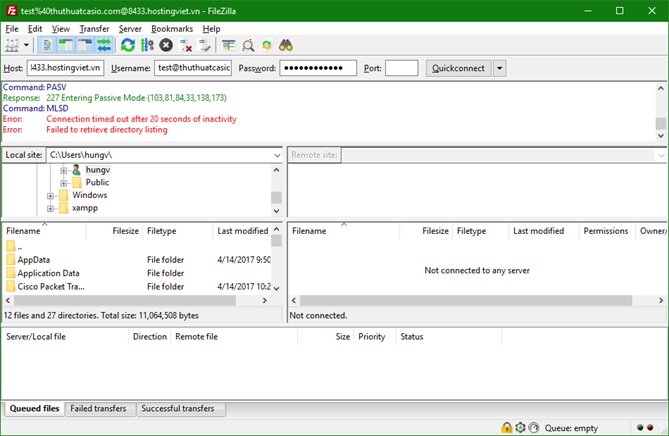Screen dimensions: 669x436
Task: Select the Windows folder in tree
Action: pos(90,195)
